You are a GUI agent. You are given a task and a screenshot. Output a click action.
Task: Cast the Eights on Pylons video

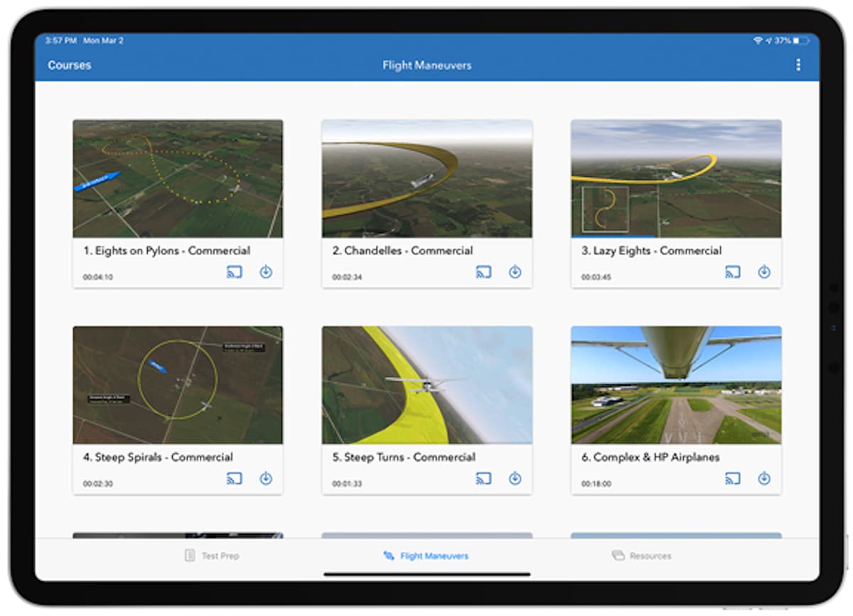[x=235, y=271]
